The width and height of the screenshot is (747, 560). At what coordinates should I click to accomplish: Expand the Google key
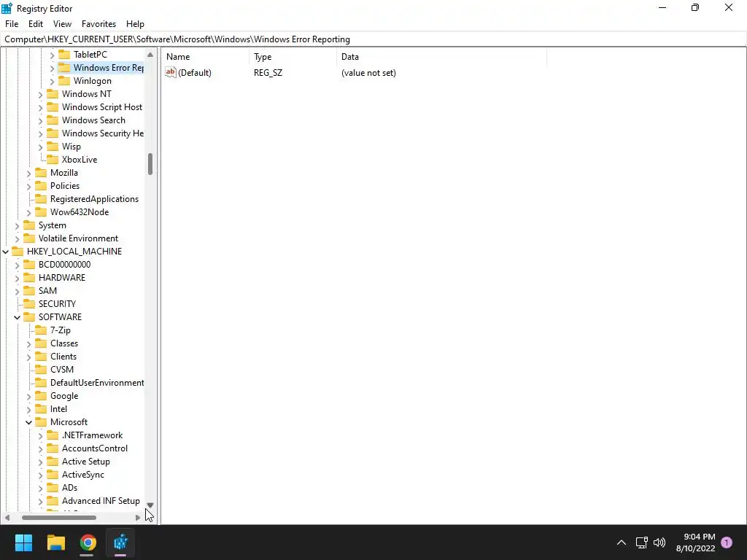[x=28, y=397]
